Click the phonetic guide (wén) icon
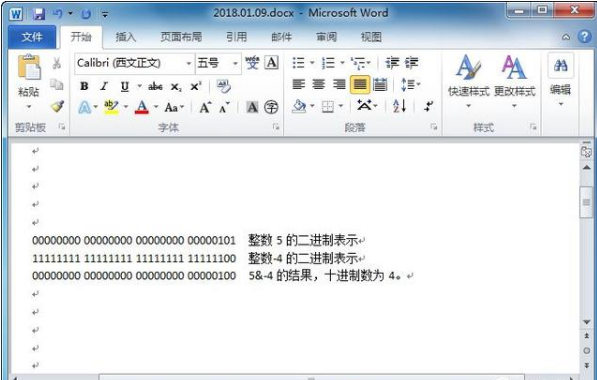 [252, 63]
